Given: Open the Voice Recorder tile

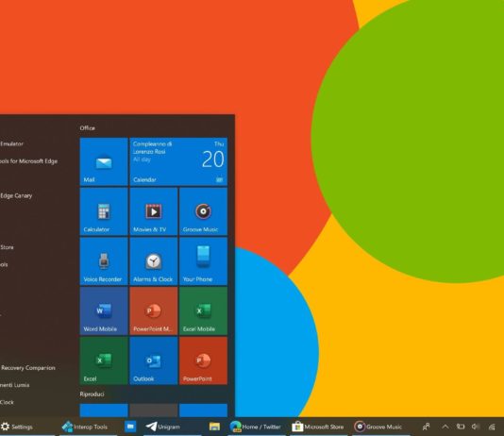Looking at the screenshot, I should [x=104, y=261].
